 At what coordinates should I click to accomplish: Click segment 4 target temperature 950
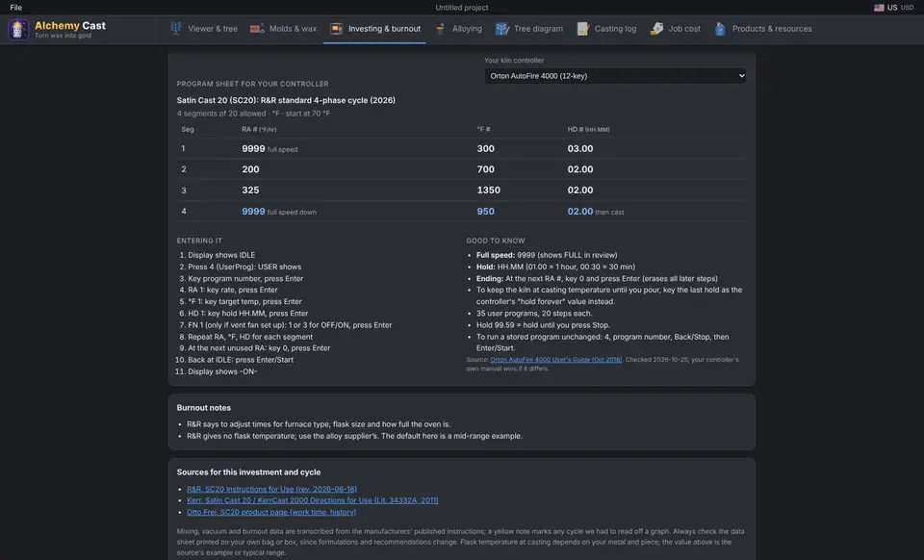point(485,212)
